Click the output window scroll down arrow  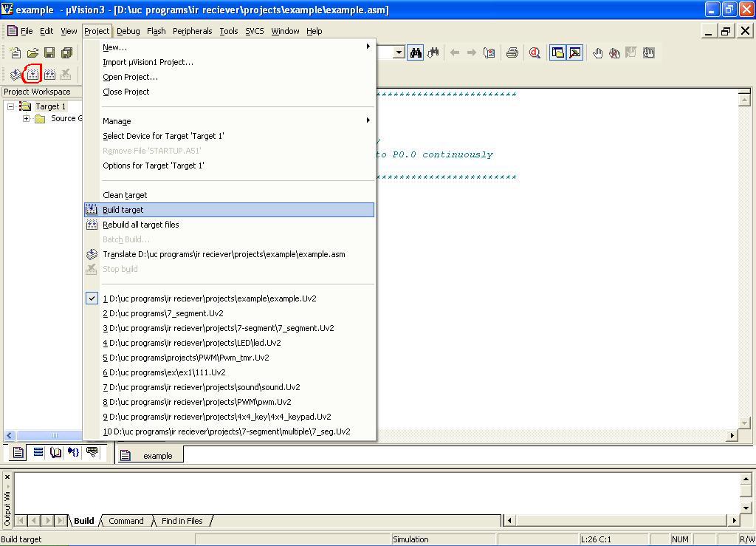(x=746, y=508)
